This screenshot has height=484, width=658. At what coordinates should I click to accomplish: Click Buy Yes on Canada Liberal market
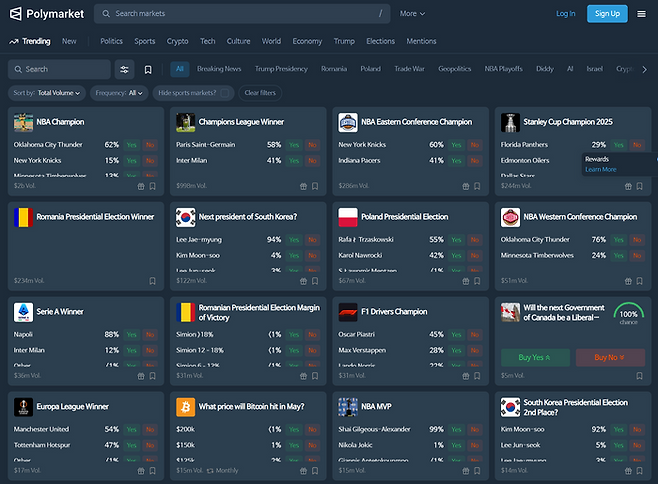click(x=535, y=357)
